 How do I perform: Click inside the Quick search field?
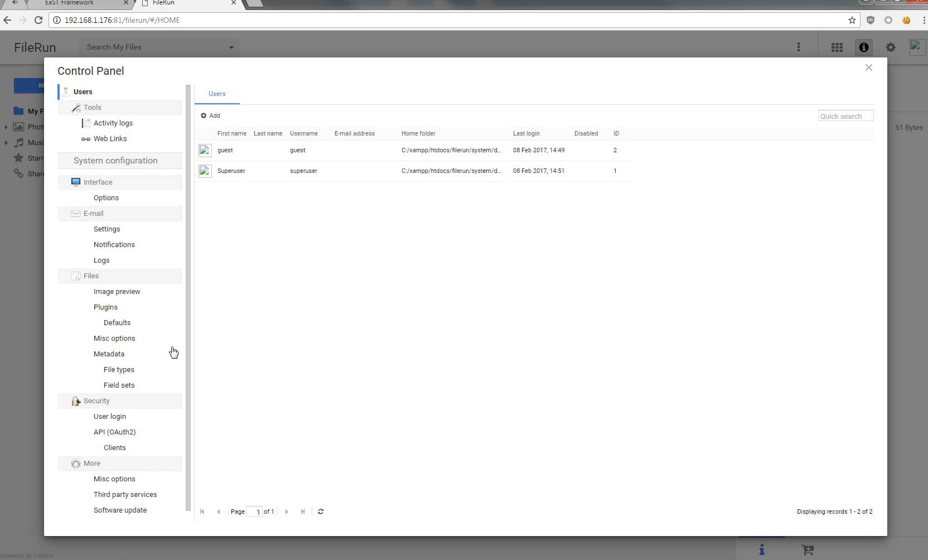(x=845, y=115)
